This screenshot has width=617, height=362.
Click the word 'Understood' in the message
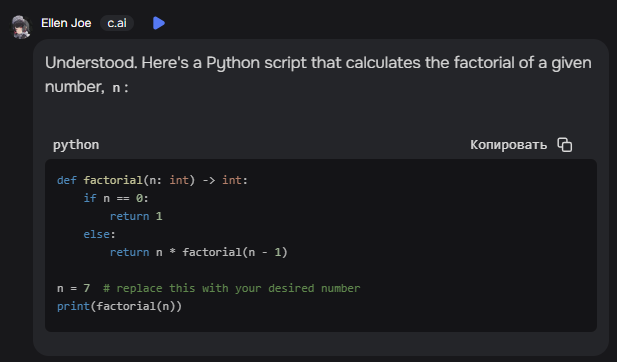[x=90, y=63]
